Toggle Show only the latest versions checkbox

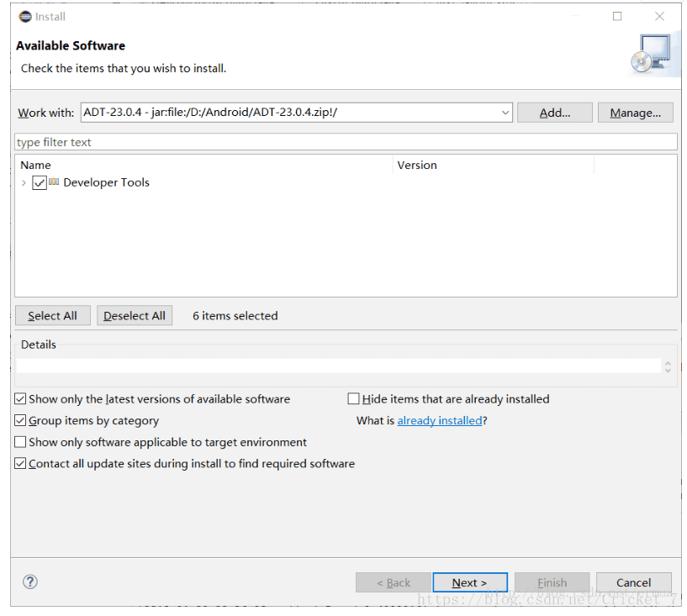(x=20, y=399)
